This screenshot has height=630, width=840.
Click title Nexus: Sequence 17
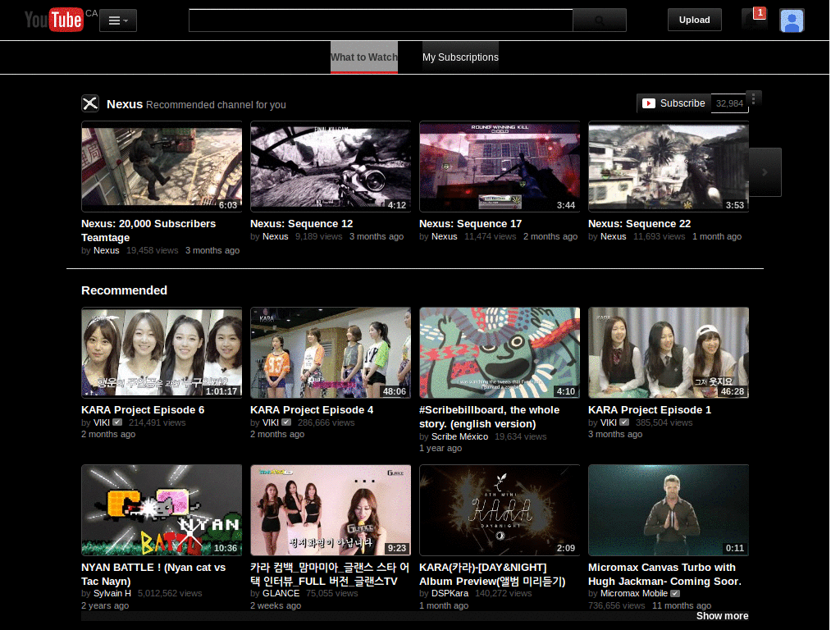pos(470,223)
